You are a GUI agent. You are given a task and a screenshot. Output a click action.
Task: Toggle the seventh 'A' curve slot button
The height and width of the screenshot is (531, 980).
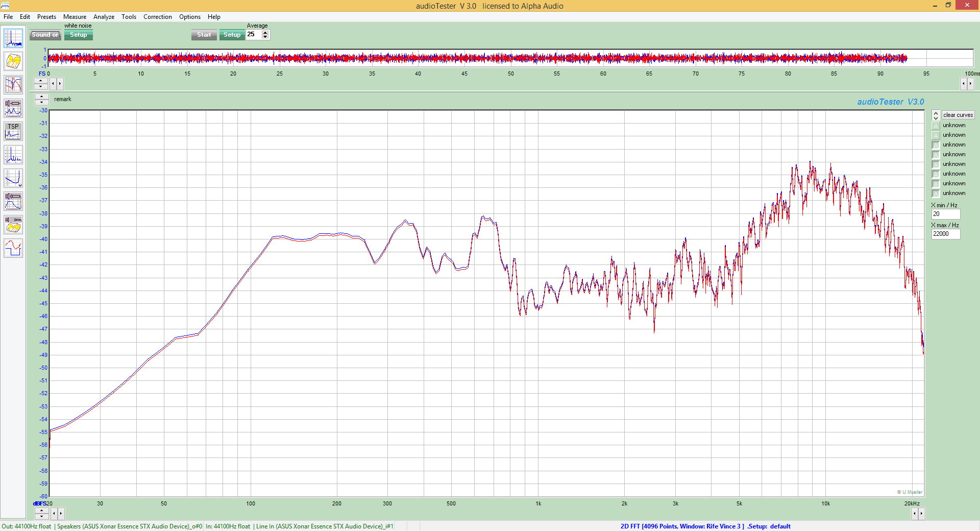(x=936, y=184)
